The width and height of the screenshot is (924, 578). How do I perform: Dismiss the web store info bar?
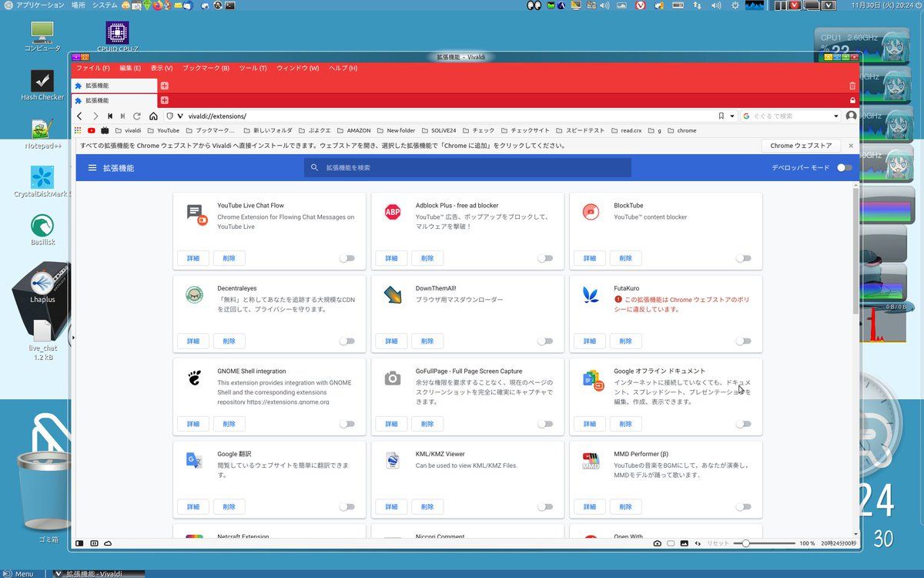coord(851,146)
